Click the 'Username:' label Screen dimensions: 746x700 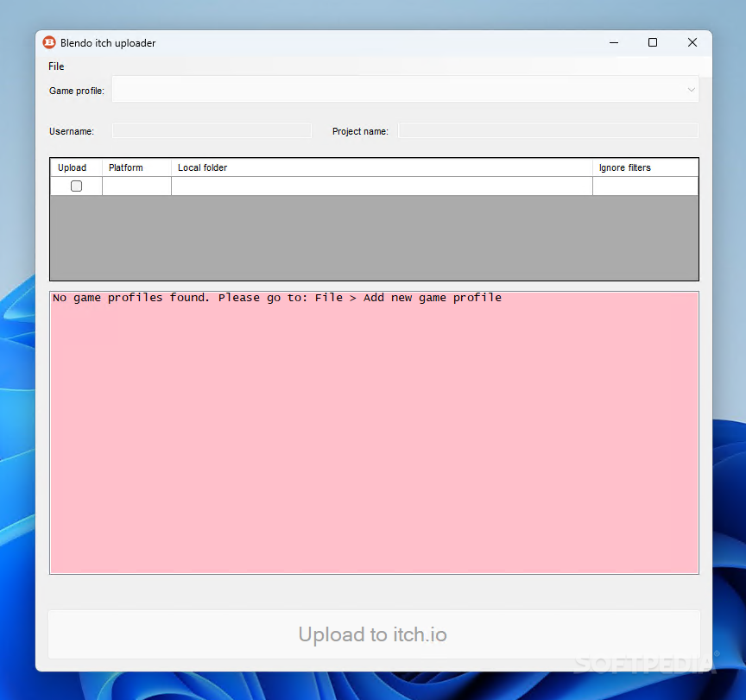point(72,131)
